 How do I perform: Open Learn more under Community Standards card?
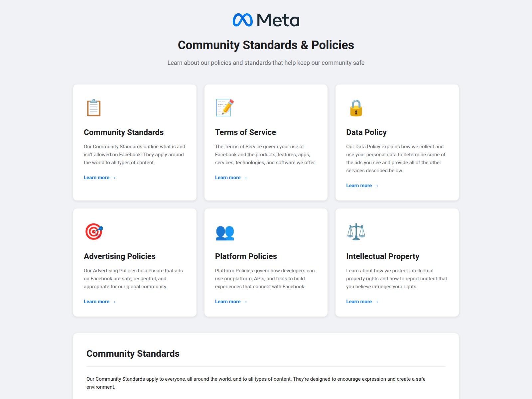tap(100, 178)
